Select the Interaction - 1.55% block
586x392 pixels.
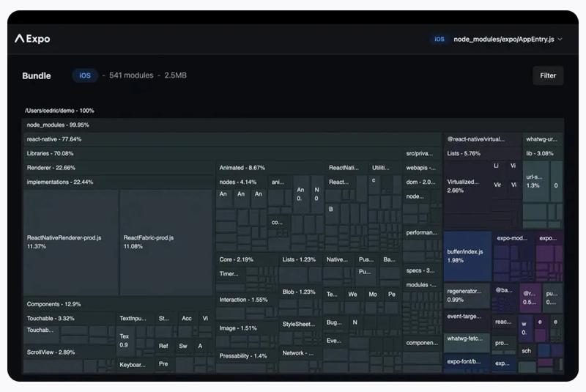coord(247,300)
